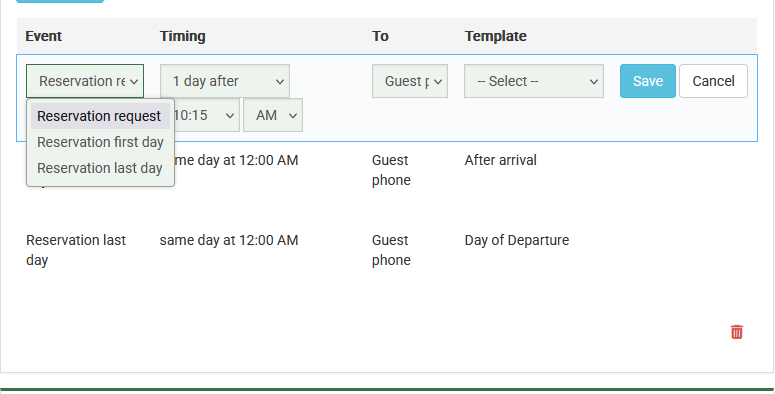Open the 'Guest p…' recipient dropdown
Screen dimensions: 775x394
[410, 81]
